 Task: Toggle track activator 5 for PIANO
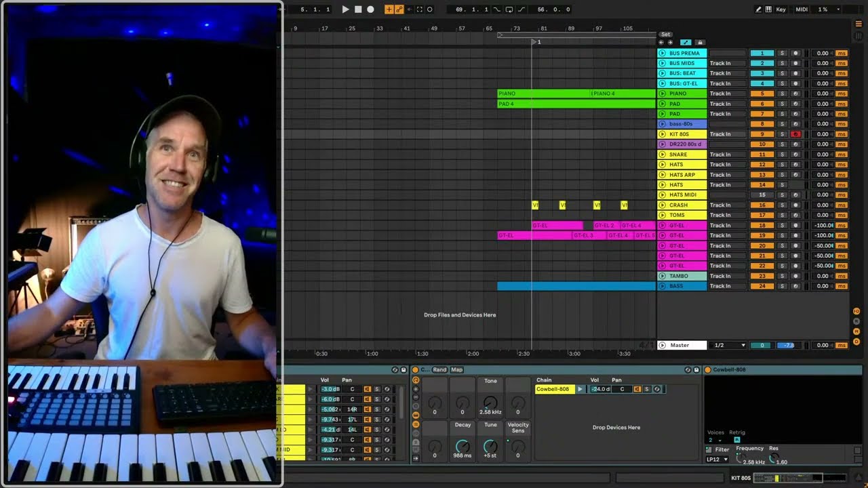coord(762,94)
